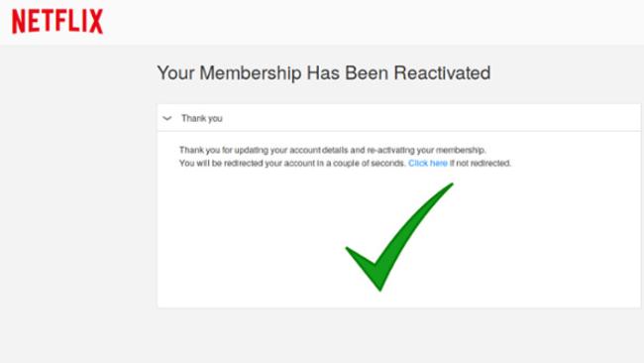Viewport: 644px width, 363px height.
Task: Click the 'if not redirected' text after the link
Action: (x=481, y=164)
